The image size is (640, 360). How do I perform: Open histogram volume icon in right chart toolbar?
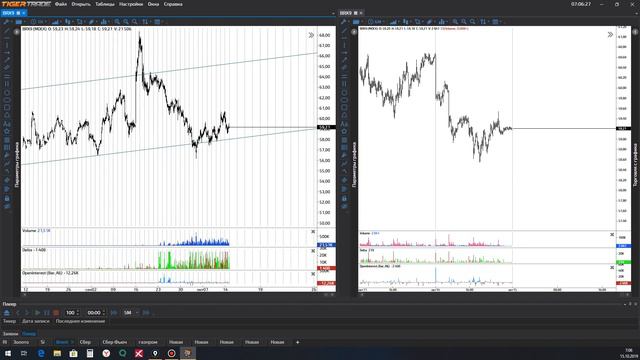coord(442,22)
